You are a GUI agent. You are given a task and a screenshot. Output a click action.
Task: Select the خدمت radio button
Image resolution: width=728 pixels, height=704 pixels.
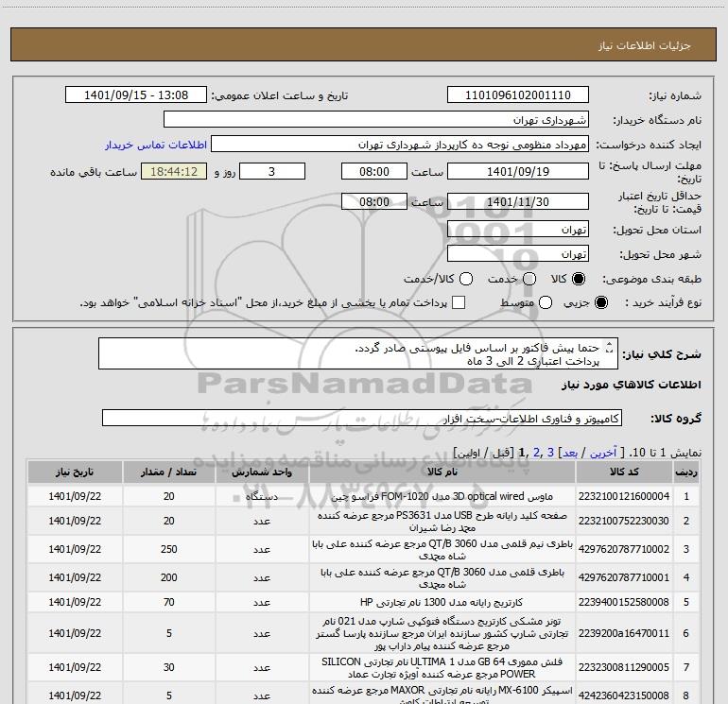tap(529, 279)
